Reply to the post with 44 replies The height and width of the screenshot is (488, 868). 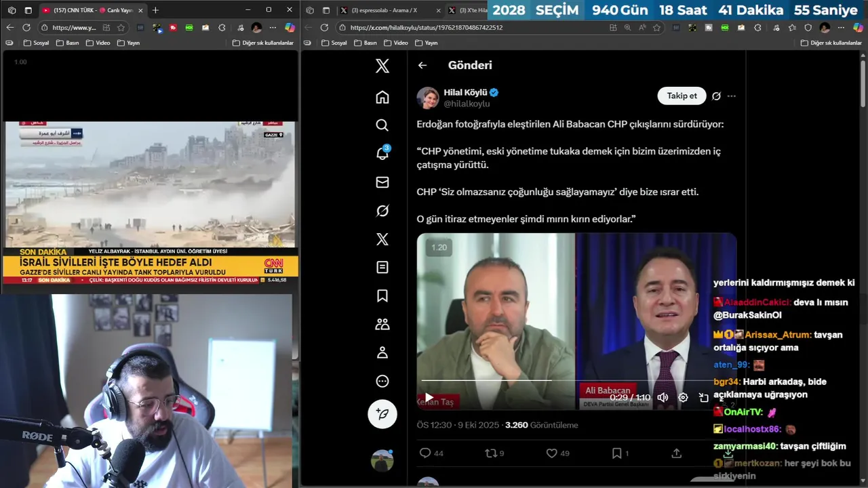[431, 453]
